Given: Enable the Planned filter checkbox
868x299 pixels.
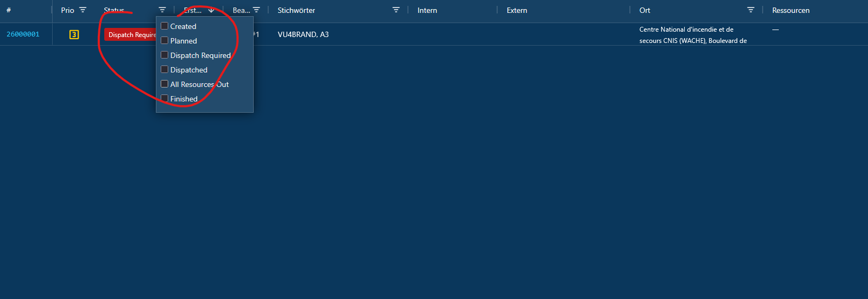Looking at the screenshot, I should [165, 40].
